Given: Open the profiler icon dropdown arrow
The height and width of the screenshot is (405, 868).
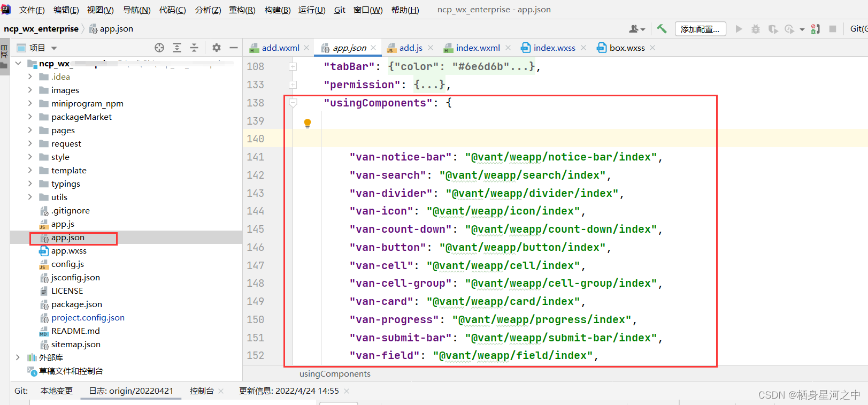Looking at the screenshot, I should (x=802, y=29).
